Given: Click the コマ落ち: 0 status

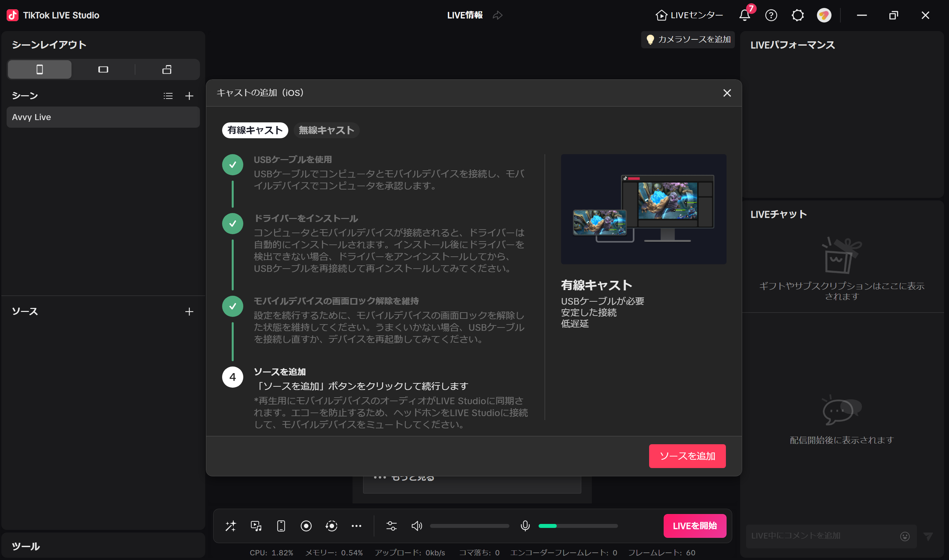Looking at the screenshot, I should point(479,552).
